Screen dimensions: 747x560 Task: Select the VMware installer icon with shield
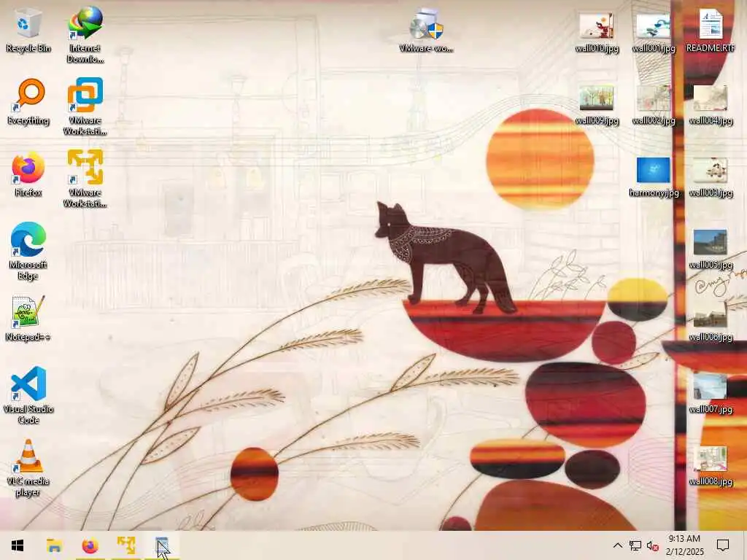[x=426, y=31]
